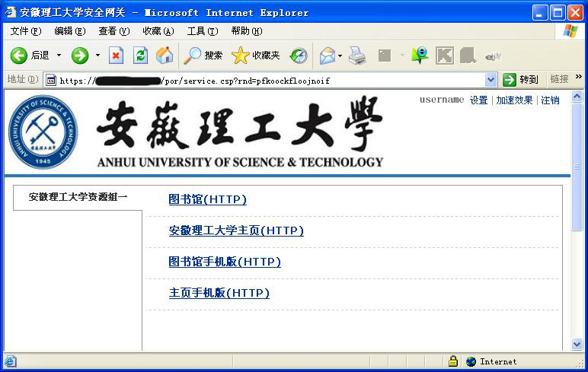Expand Back button history dropdown arrow
Viewport: 588px width, 372px height.
59,56
